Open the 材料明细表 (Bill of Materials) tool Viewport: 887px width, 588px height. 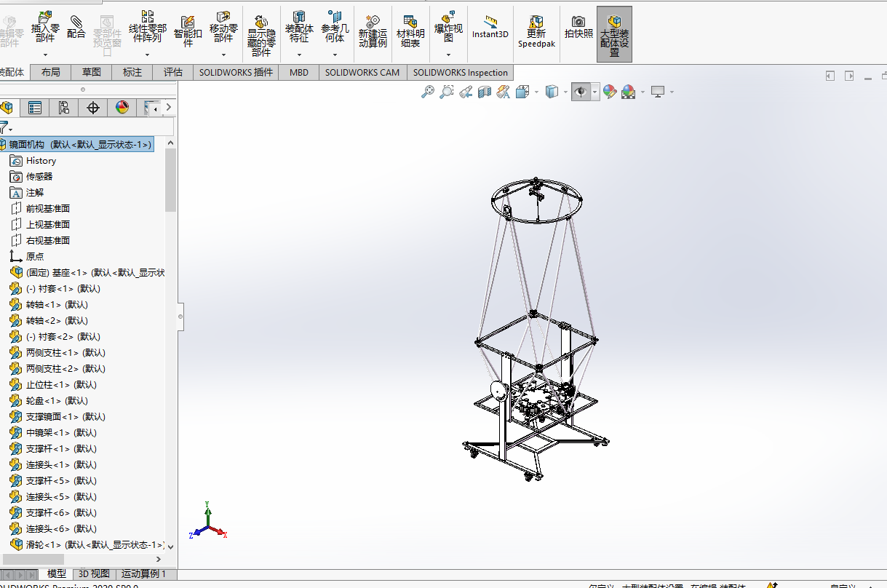410,31
